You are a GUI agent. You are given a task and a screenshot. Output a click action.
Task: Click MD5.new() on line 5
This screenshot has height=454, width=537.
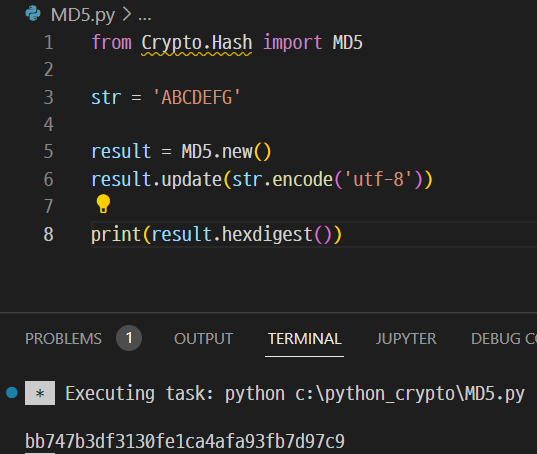[x=226, y=151]
